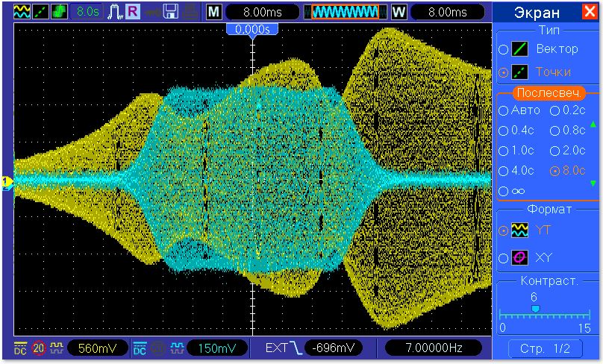Select the Вектор display type radio button
Image resolution: width=603 pixels, height=364 pixels.
(504, 49)
